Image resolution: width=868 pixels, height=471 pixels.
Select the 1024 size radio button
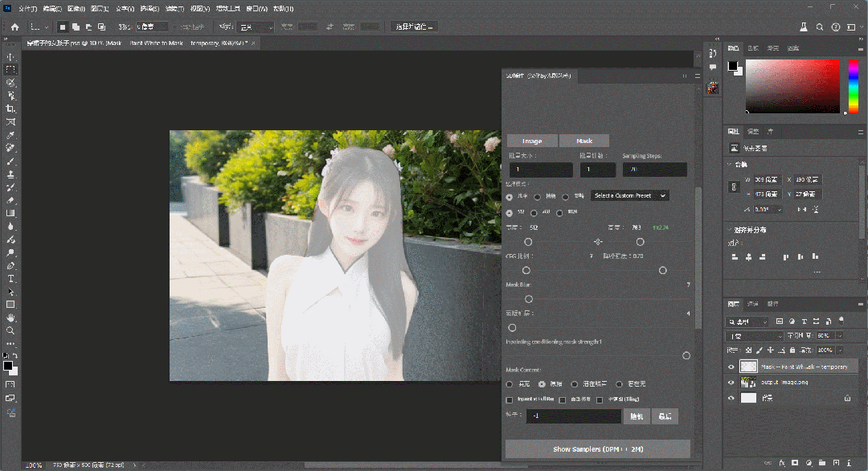tap(559, 213)
